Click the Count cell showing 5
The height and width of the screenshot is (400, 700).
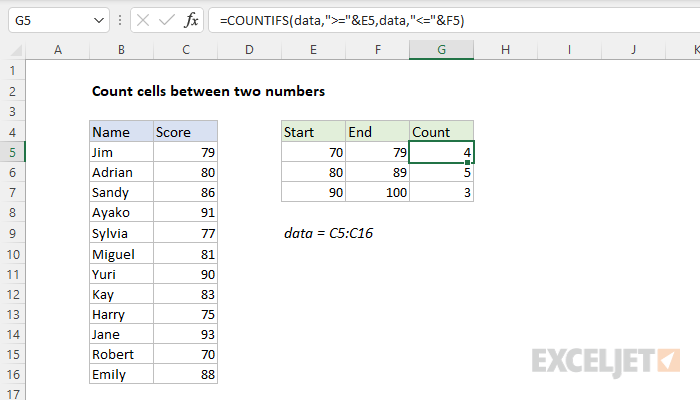coord(442,172)
